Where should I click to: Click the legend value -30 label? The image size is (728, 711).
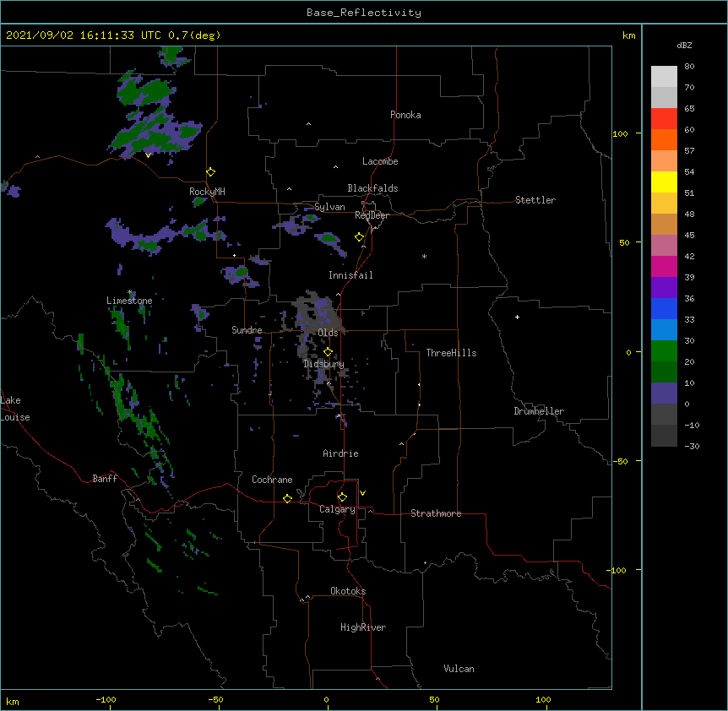coord(692,446)
